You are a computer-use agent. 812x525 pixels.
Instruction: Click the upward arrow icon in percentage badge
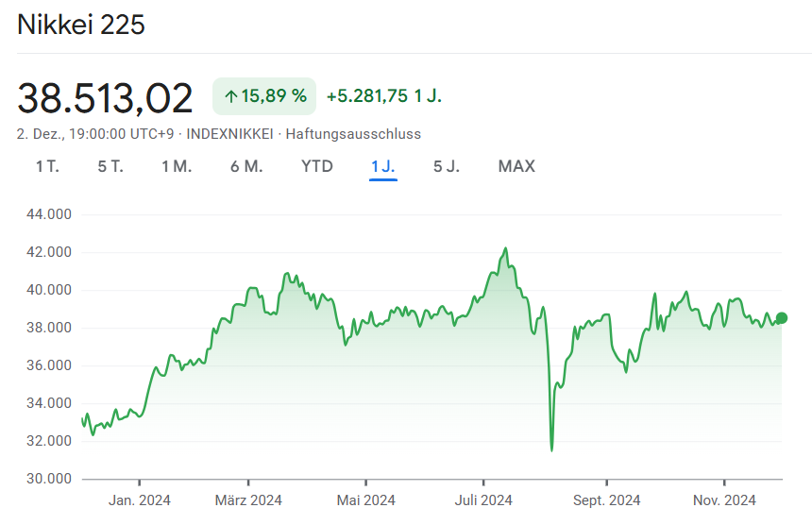click(x=231, y=97)
